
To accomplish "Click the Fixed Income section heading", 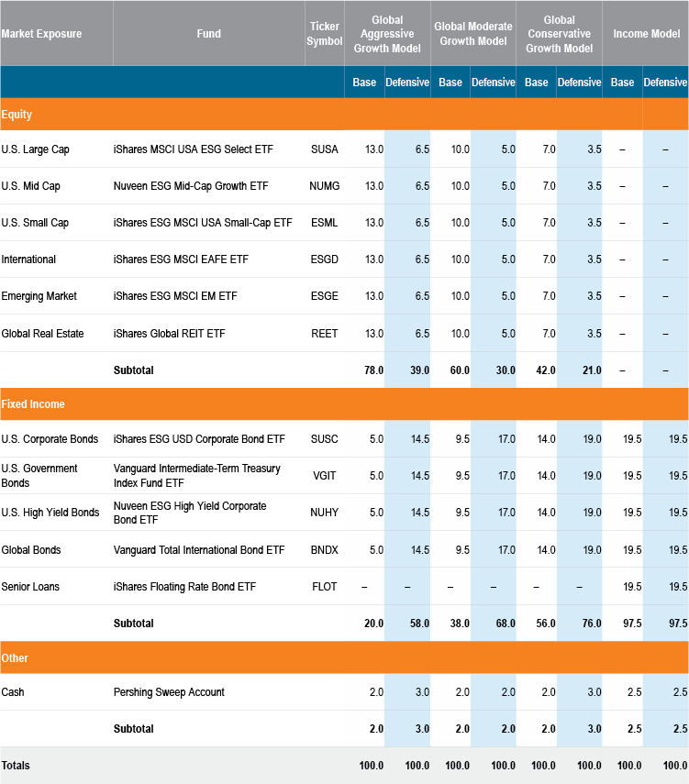I will (x=33, y=404).
